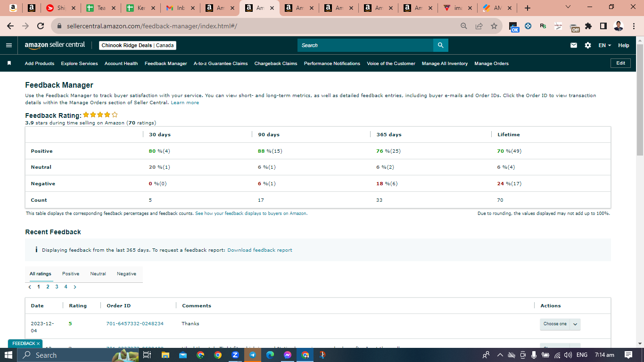Click the search magnifier button
The width and height of the screenshot is (644, 362).
click(440, 45)
